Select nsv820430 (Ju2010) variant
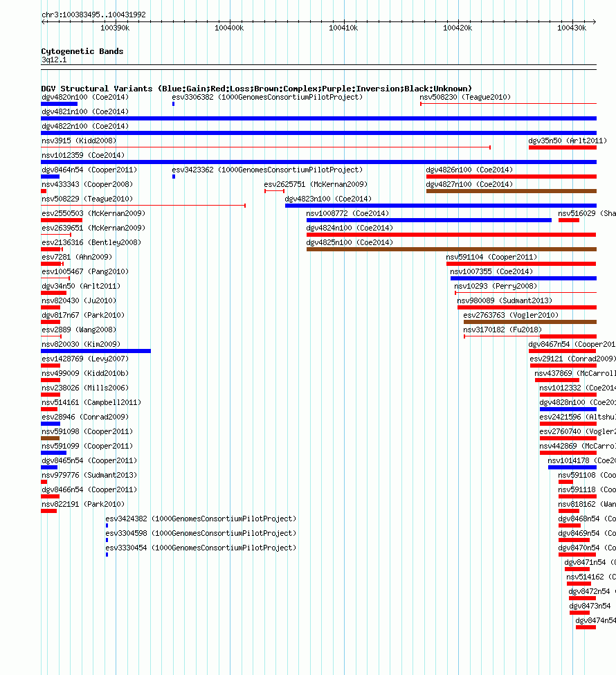Screen dimensions: 616x675 [x=79, y=301]
